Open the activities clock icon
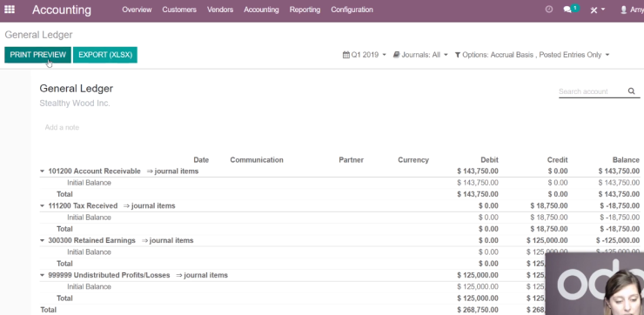644x315 pixels. (x=549, y=10)
